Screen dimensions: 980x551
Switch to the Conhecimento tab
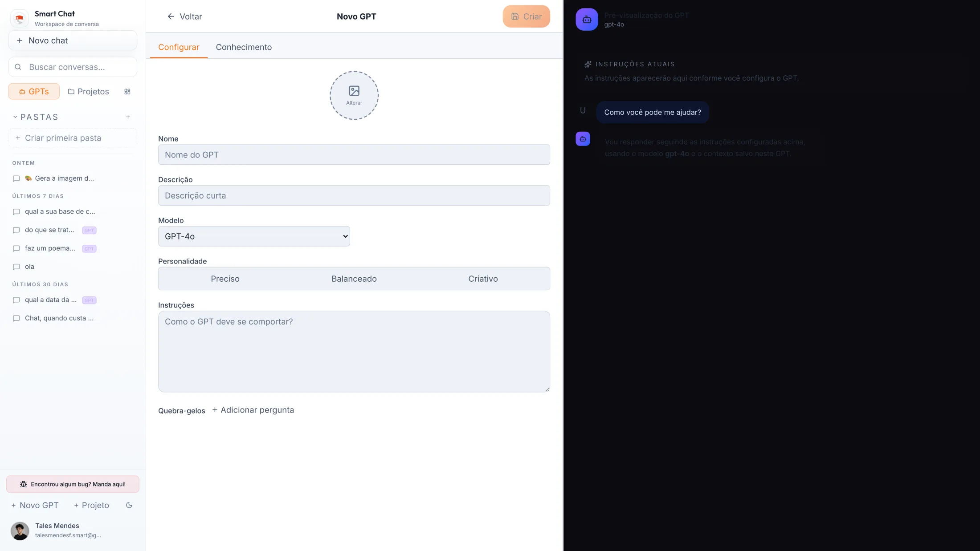(244, 47)
